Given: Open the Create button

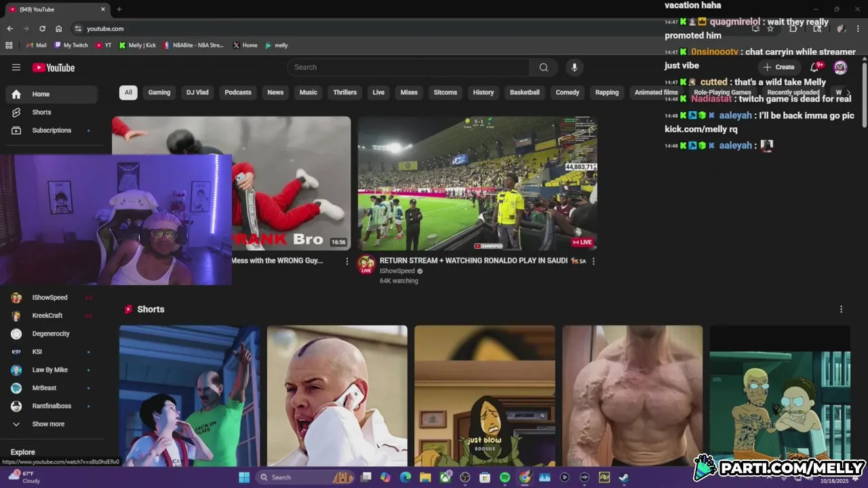Looking at the screenshot, I should coord(778,67).
